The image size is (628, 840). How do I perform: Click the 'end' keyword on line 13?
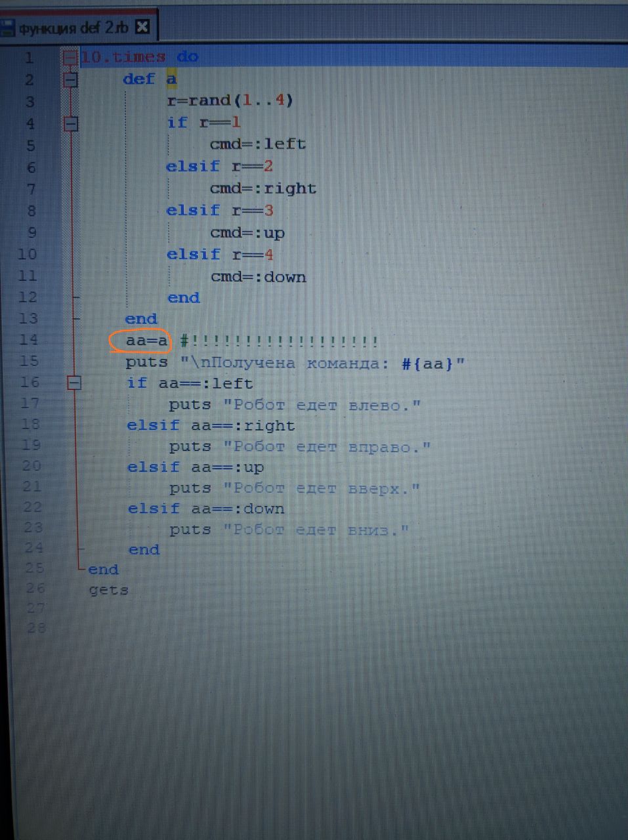(141, 319)
